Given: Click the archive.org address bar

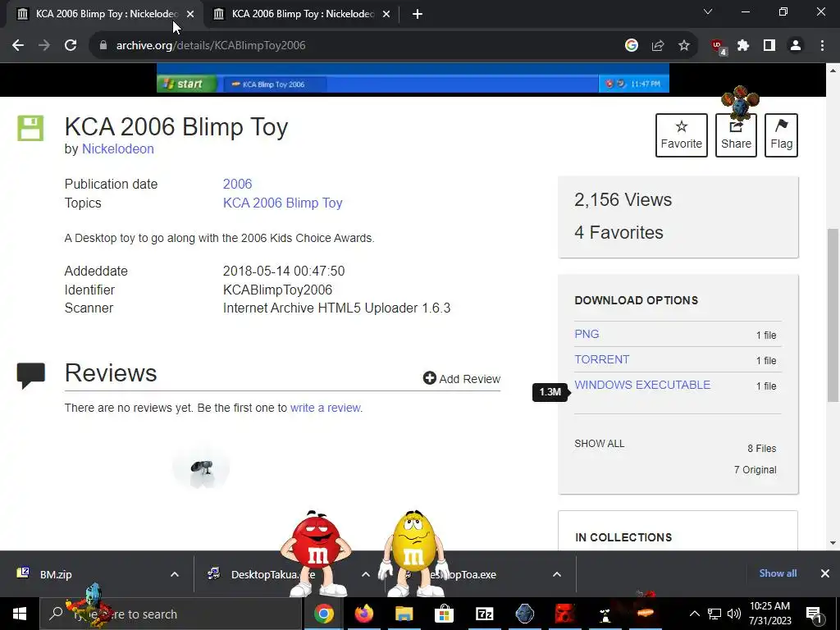Looking at the screenshot, I should point(354,46).
